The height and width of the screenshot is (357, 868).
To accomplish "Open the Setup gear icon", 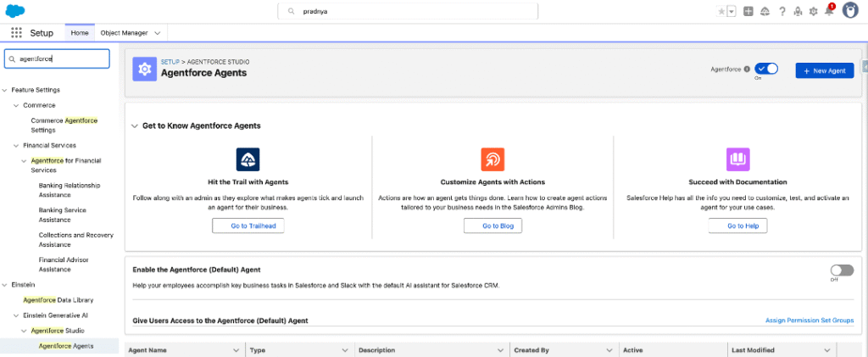I will pos(813,11).
